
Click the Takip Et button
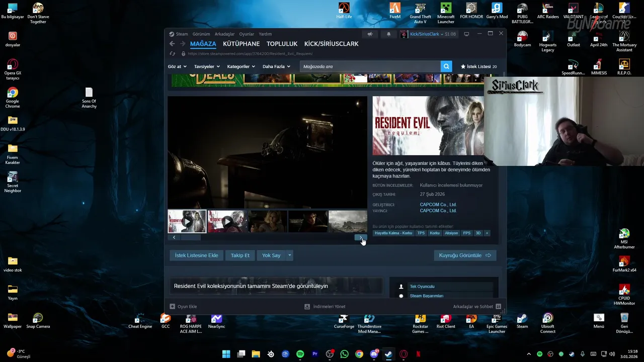tap(240, 255)
